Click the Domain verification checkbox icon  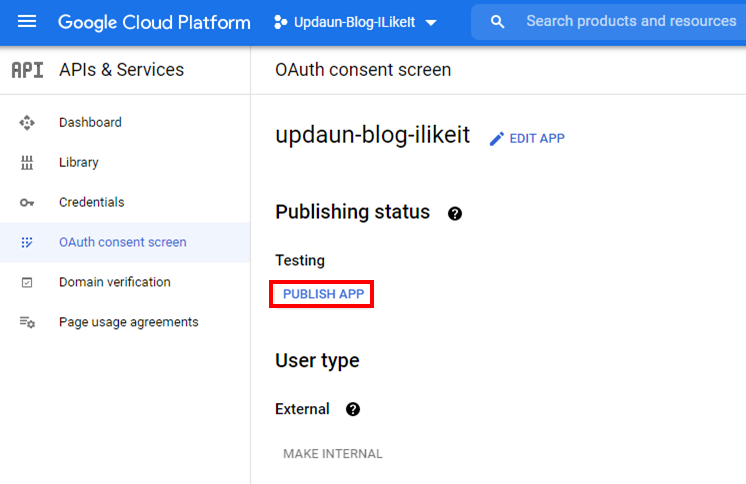[27, 283]
